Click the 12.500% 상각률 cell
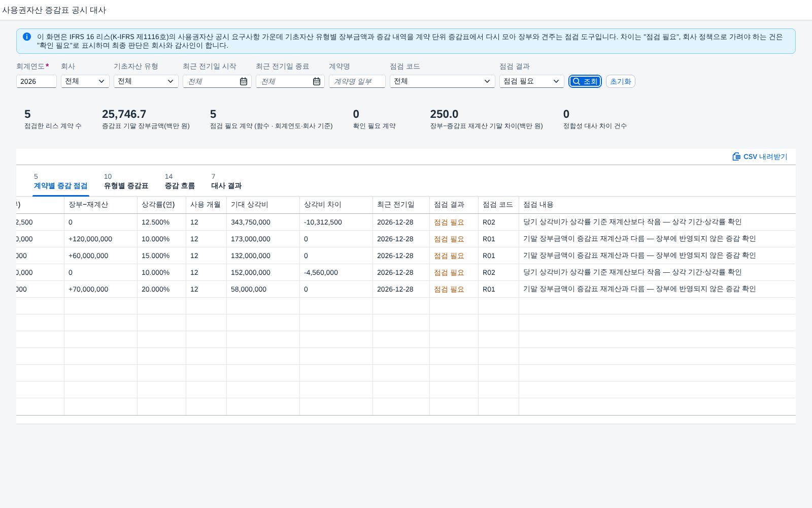 point(161,222)
